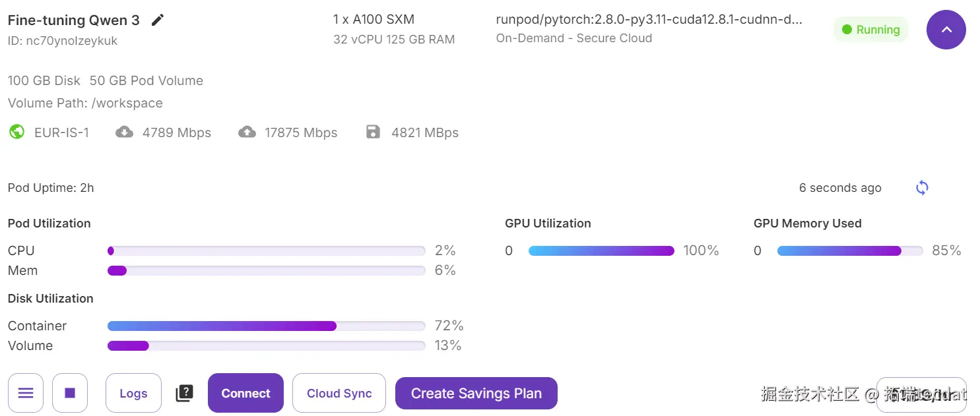Click the question mark help icon

click(x=184, y=393)
